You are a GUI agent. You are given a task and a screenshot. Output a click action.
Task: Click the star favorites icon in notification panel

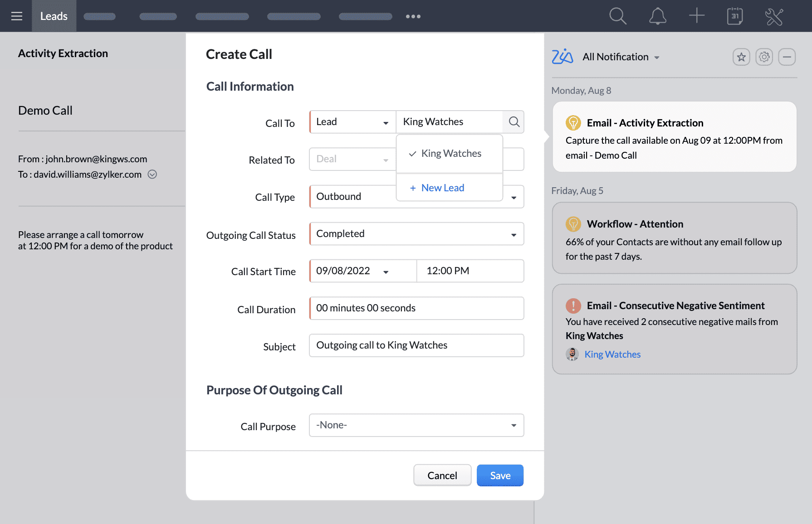741,57
